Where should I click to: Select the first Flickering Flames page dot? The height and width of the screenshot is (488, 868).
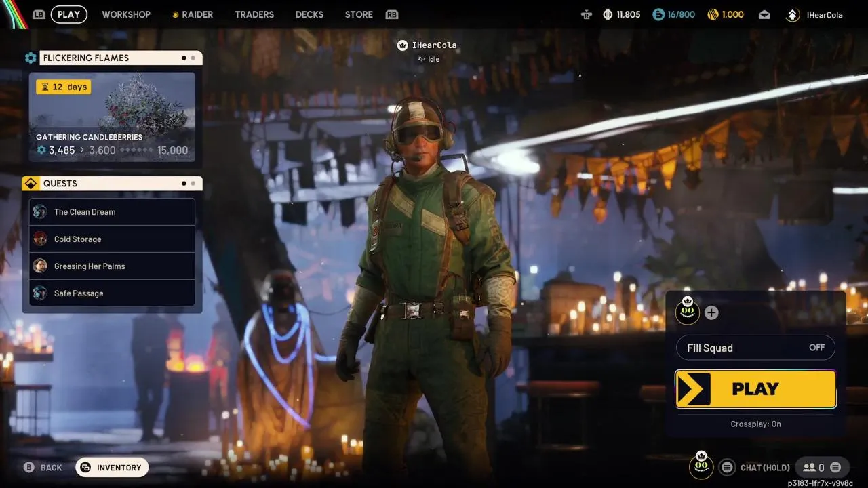point(184,58)
